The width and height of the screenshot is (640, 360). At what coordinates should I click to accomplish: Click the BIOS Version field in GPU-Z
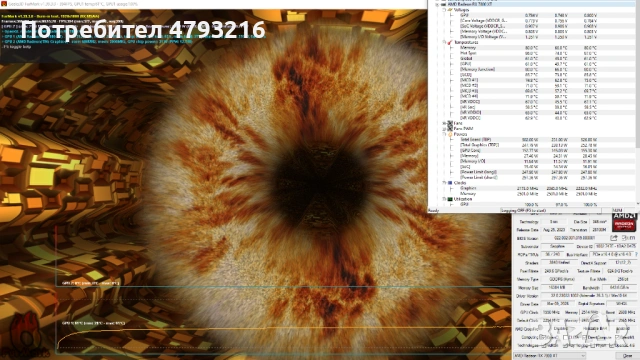point(574,238)
